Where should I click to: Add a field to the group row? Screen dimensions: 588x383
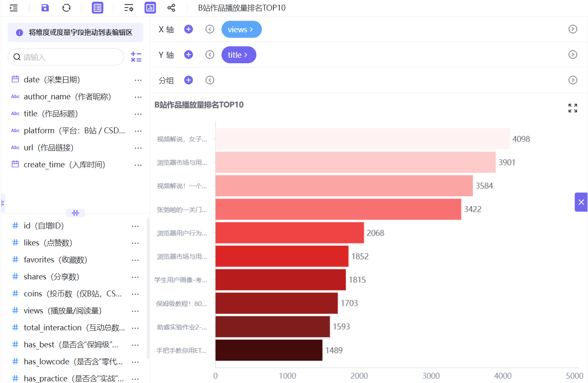click(189, 80)
